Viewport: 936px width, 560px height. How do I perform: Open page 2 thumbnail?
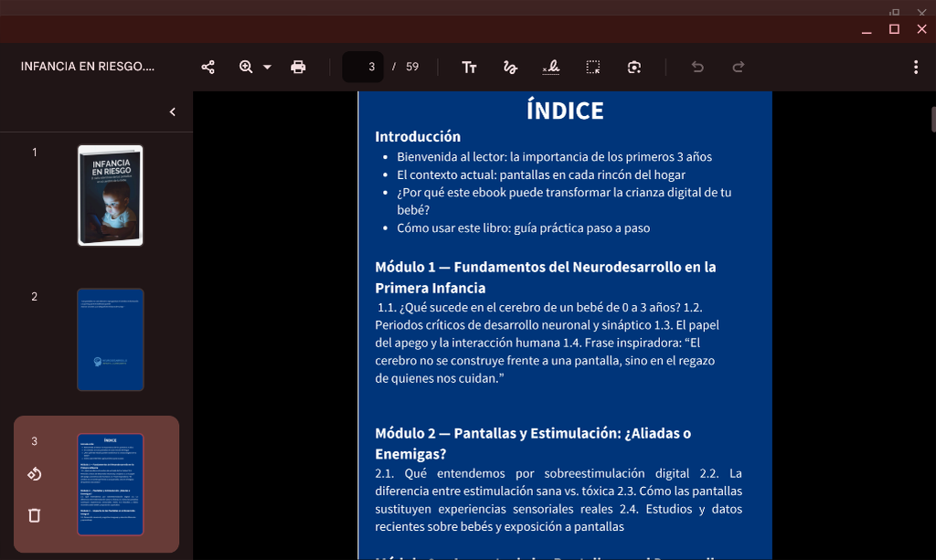(x=111, y=340)
